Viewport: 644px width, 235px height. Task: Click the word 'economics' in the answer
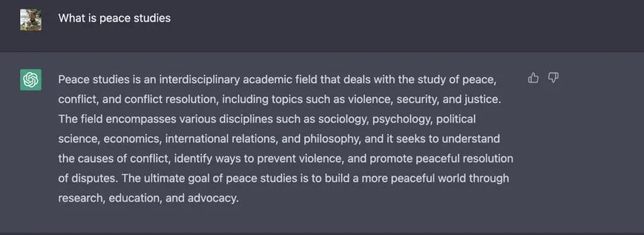click(x=132, y=139)
